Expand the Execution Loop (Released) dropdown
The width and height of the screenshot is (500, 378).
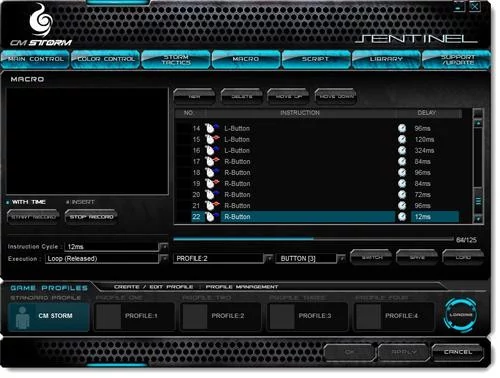tap(164, 258)
